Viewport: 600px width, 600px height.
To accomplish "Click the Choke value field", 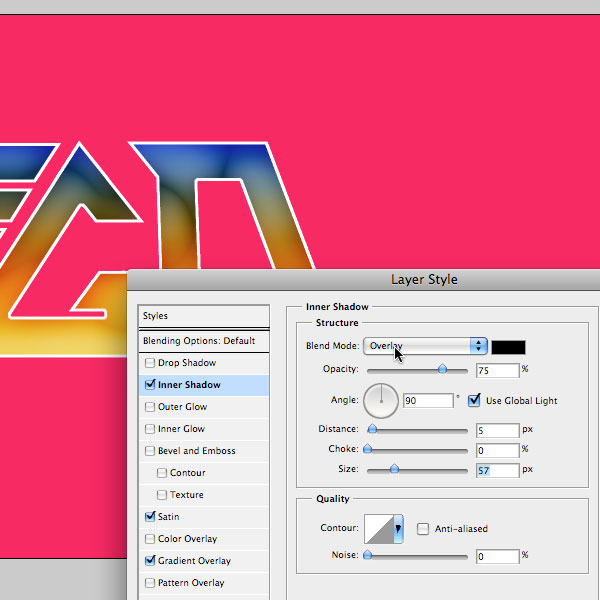I will coord(497,450).
